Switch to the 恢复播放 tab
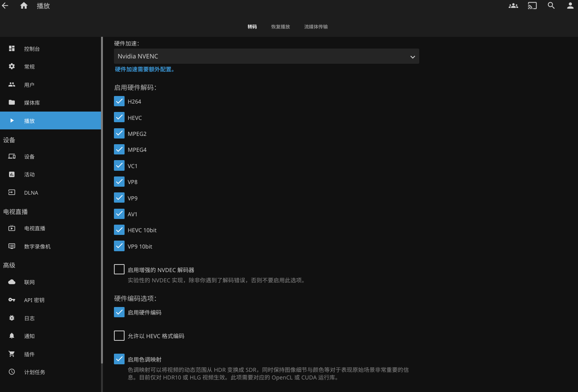The width and height of the screenshot is (578, 392). point(281,27)
